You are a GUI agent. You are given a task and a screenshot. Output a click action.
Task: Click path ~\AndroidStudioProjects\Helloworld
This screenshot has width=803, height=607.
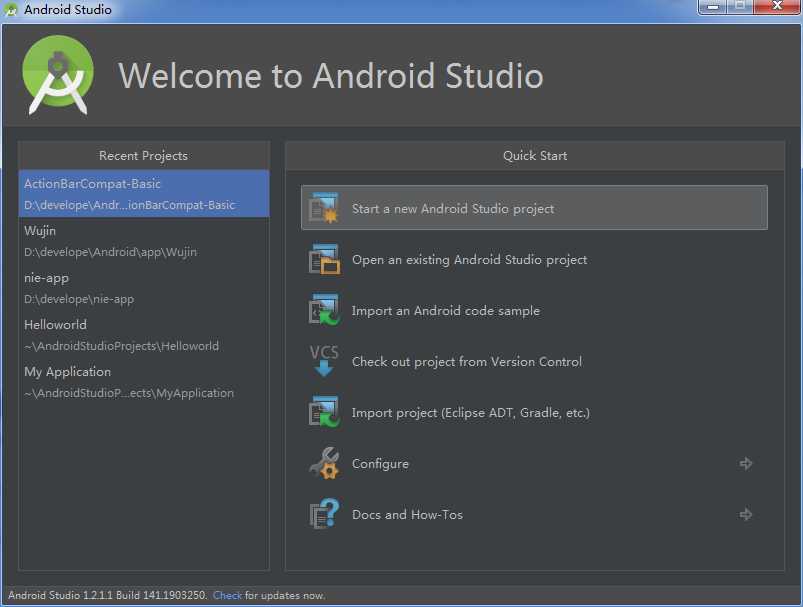(121, 346)
